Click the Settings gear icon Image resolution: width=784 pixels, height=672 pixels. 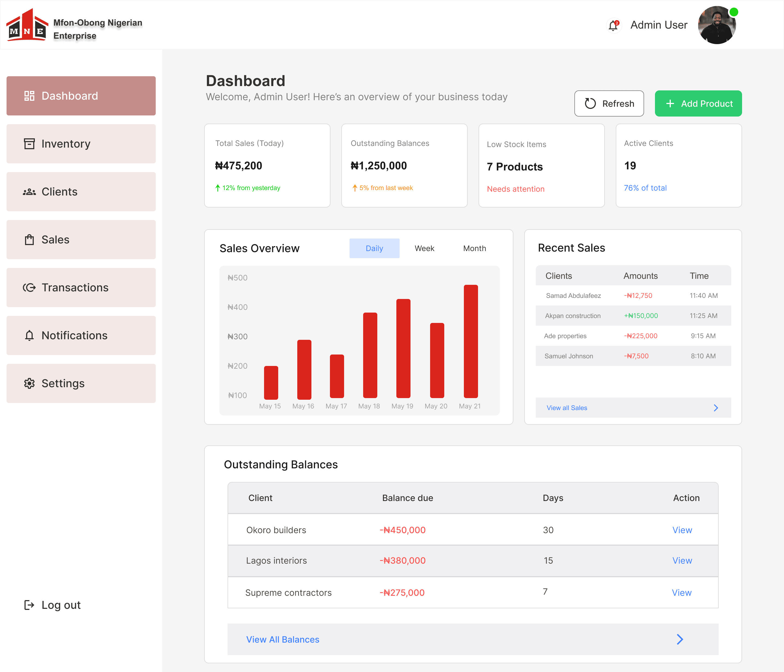coord(29,383)
